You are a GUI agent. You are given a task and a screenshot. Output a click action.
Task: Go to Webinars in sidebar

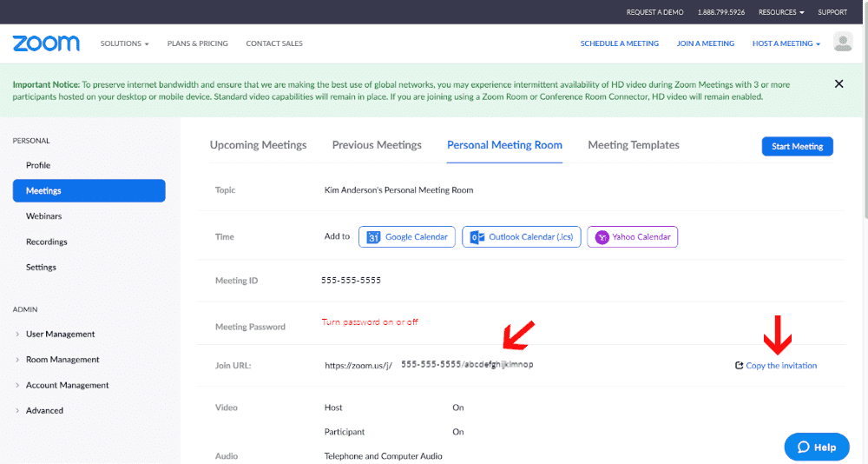43,216
